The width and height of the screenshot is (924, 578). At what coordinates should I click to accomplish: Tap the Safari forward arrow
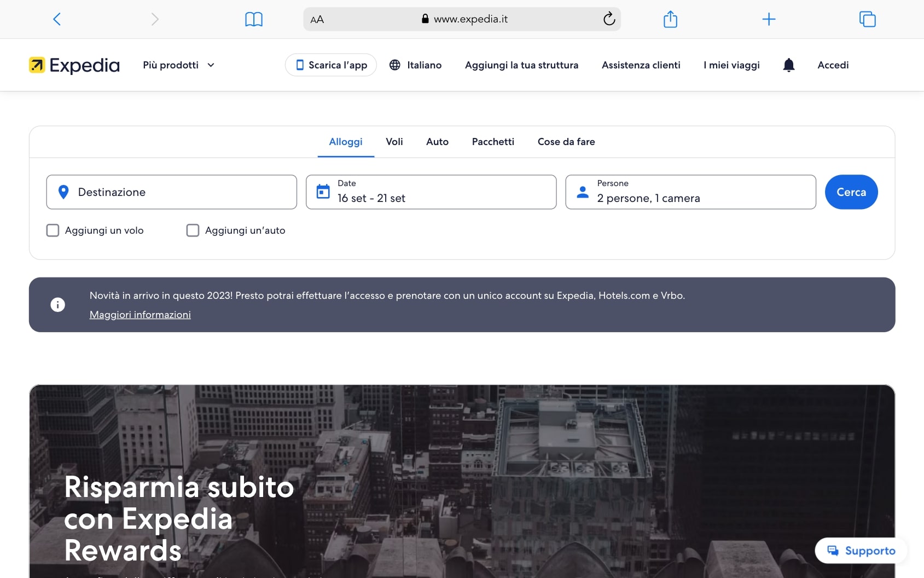pos(155,19)
